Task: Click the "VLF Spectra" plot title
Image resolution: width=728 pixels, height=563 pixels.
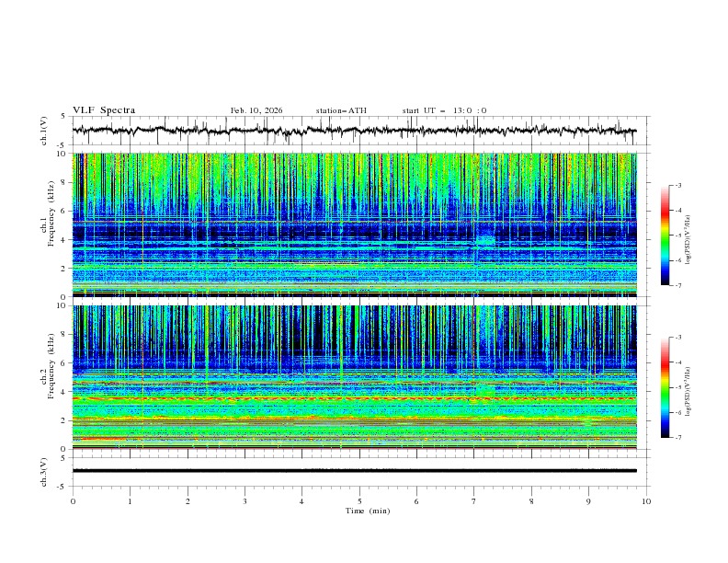Action: pos(104,110)
